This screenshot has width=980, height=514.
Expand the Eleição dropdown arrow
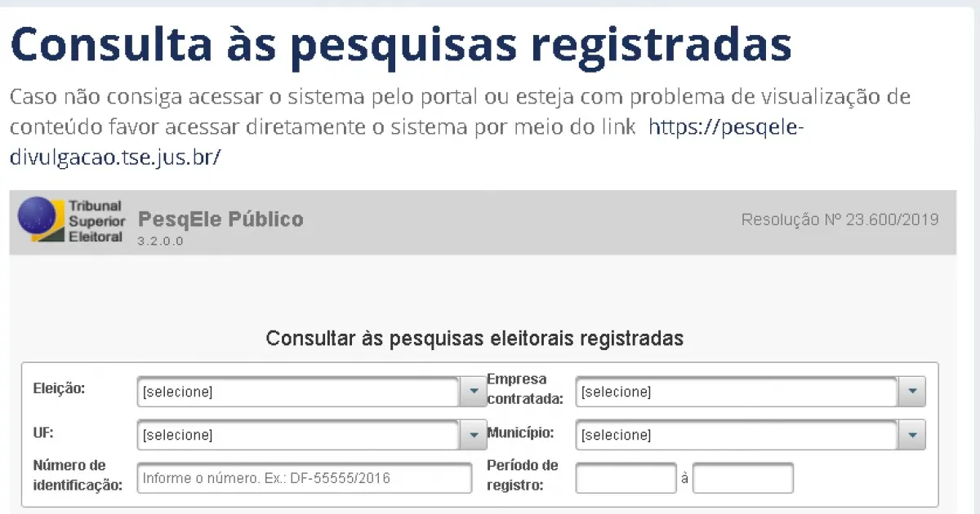point(474,392)
